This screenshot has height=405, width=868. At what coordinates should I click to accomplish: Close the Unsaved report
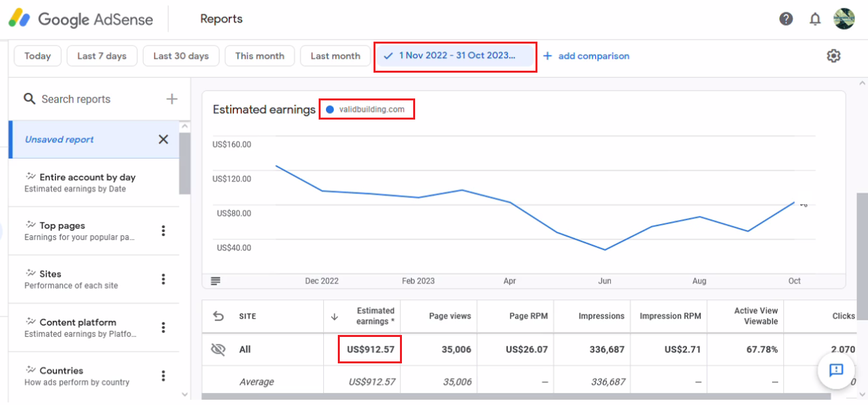point(163,139)
